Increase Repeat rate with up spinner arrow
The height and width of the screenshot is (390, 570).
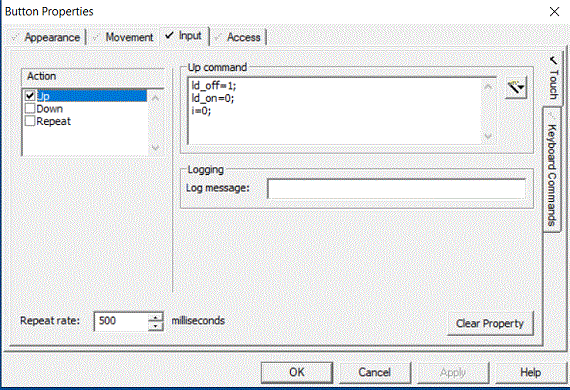click(155, 317)
